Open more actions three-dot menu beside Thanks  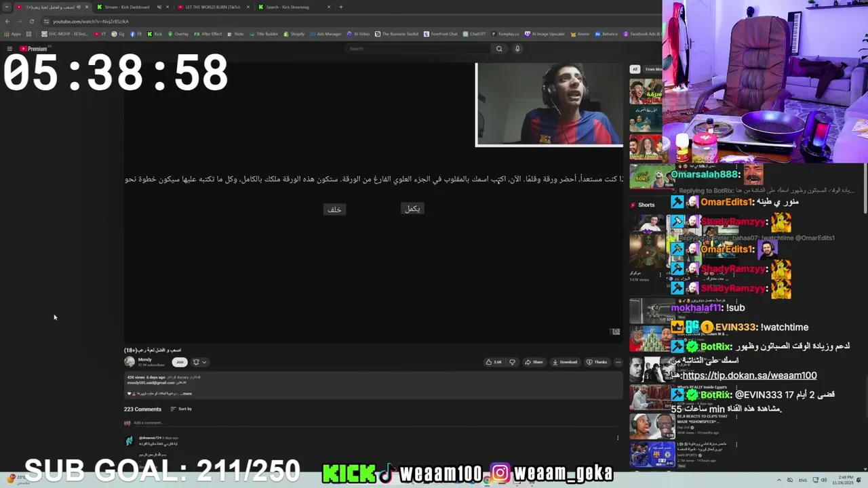coord(618,362)
